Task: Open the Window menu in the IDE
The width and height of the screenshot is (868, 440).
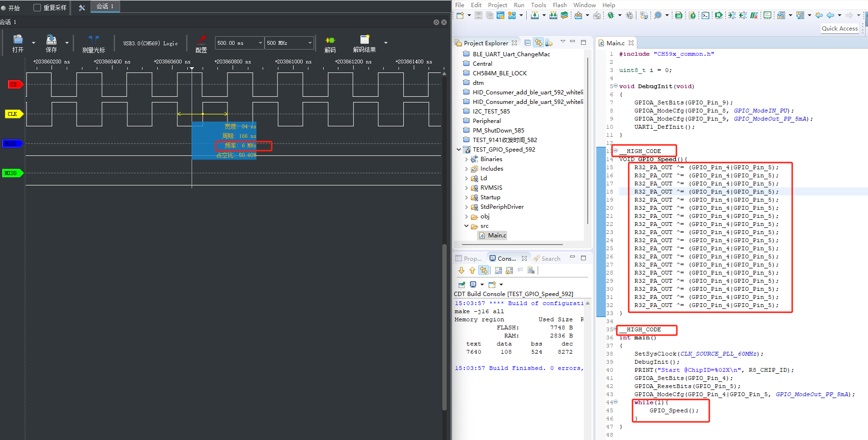Action: 584,5
